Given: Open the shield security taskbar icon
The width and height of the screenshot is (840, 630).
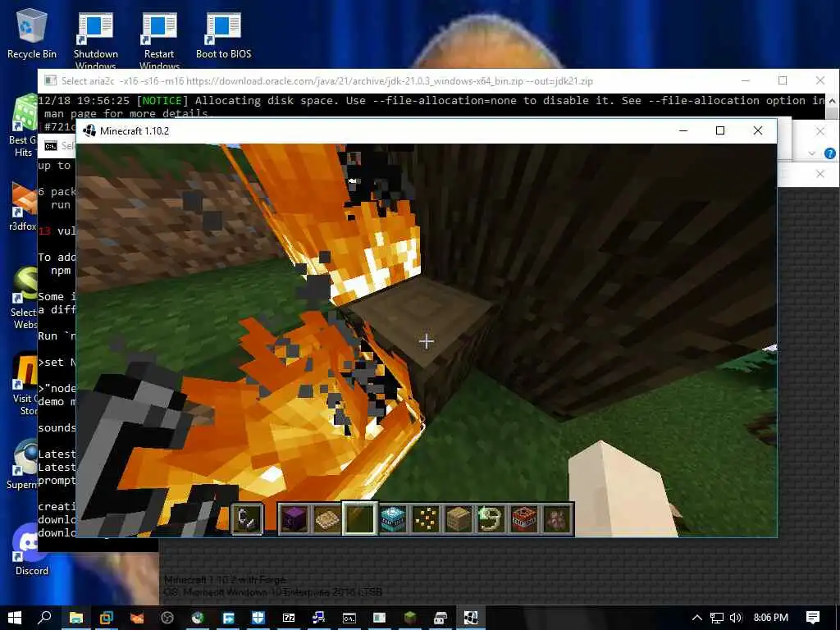Looking at the screenshot, I should [258, 618].
